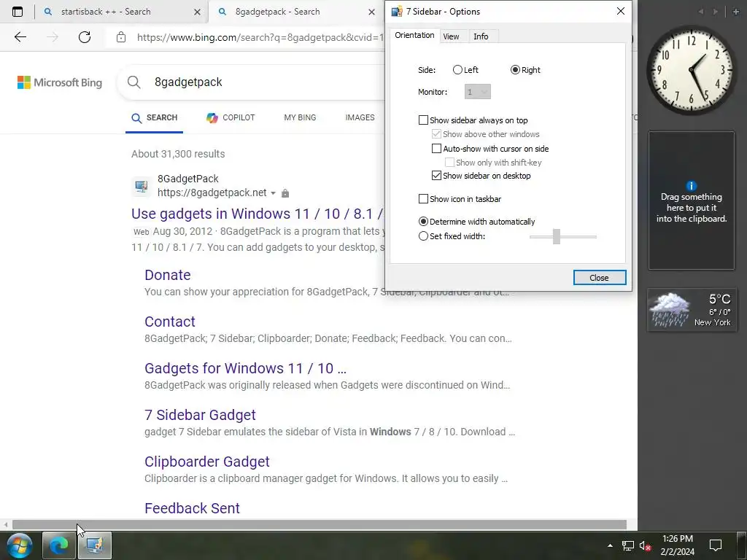Click the Microsoft Bing logo
Screen dimensions: 747x560
[x=60, y=82]
